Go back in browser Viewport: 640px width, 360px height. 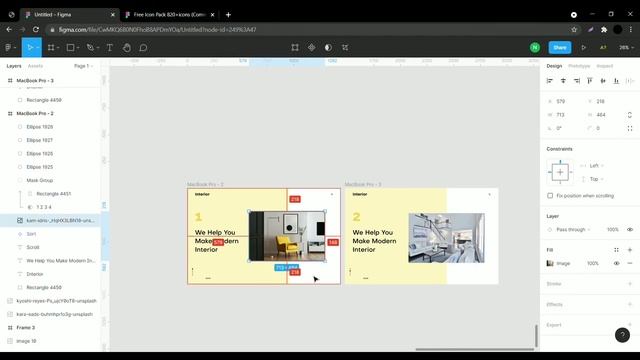[x=9, y=29]
